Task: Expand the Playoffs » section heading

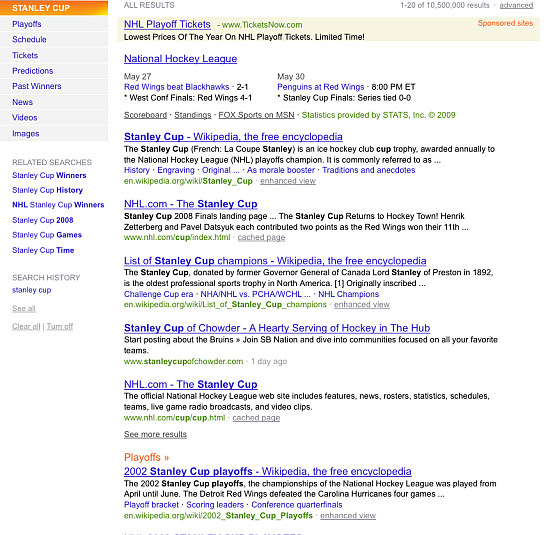Action: point(146,457)
